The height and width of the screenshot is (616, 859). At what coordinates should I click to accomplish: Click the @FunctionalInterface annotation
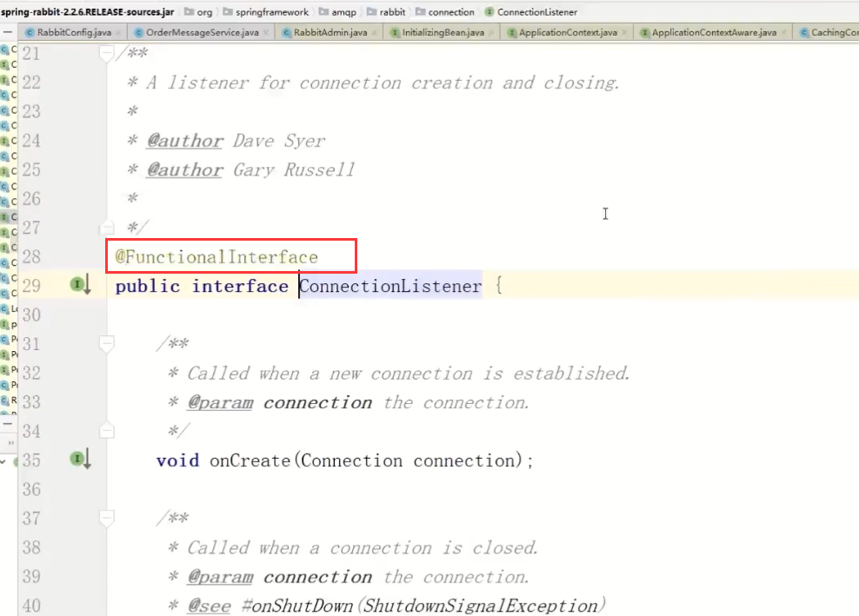coord(216,257)
